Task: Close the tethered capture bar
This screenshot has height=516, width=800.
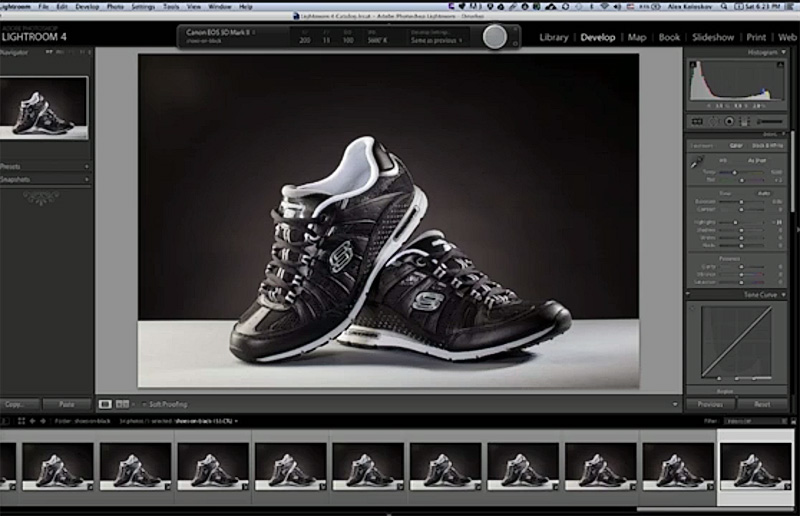Action: point(515,30)
